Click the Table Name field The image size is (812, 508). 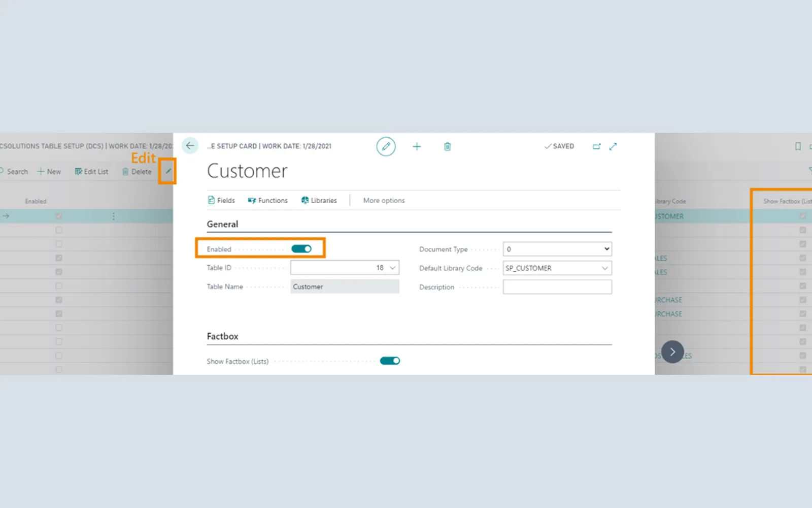345,287
